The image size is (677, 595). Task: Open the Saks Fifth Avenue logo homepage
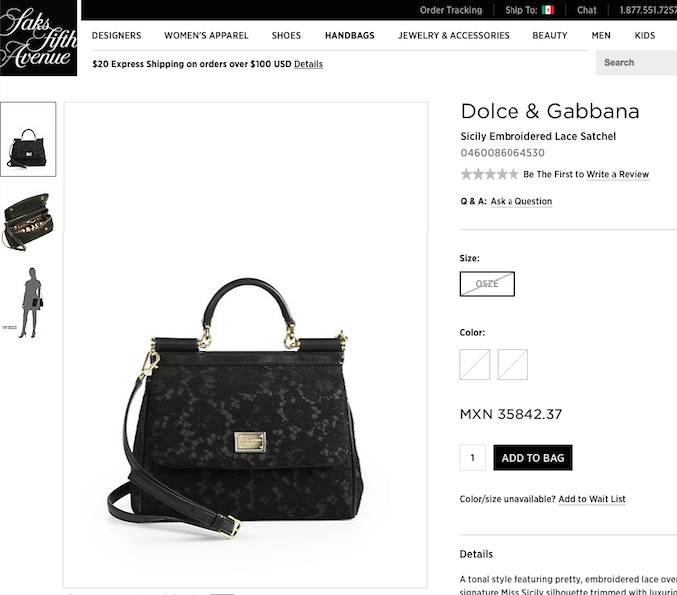point(38,38)
